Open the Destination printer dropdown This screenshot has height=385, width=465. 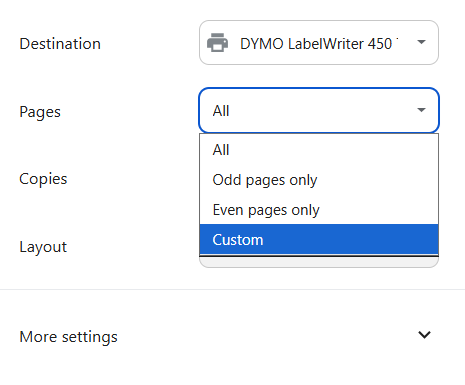pyautogui.click(x=319, y=43)
